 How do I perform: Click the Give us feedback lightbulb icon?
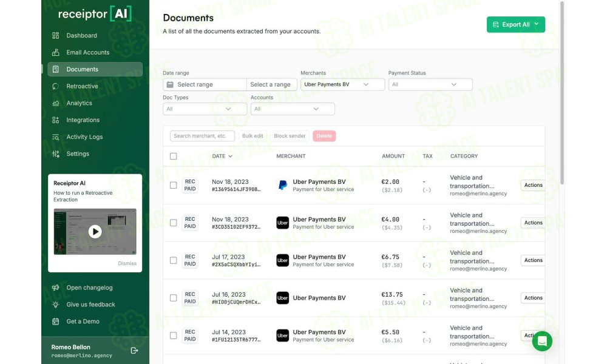56,305
